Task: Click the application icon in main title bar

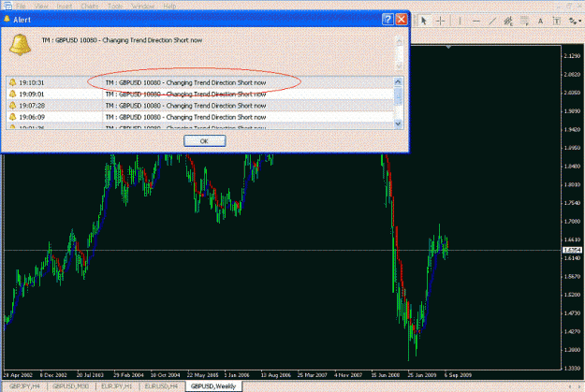Action: 7,6
